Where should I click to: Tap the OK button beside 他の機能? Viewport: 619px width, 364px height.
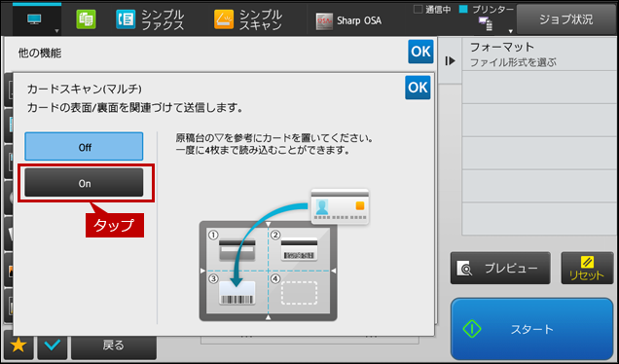(x=420, y=52)
